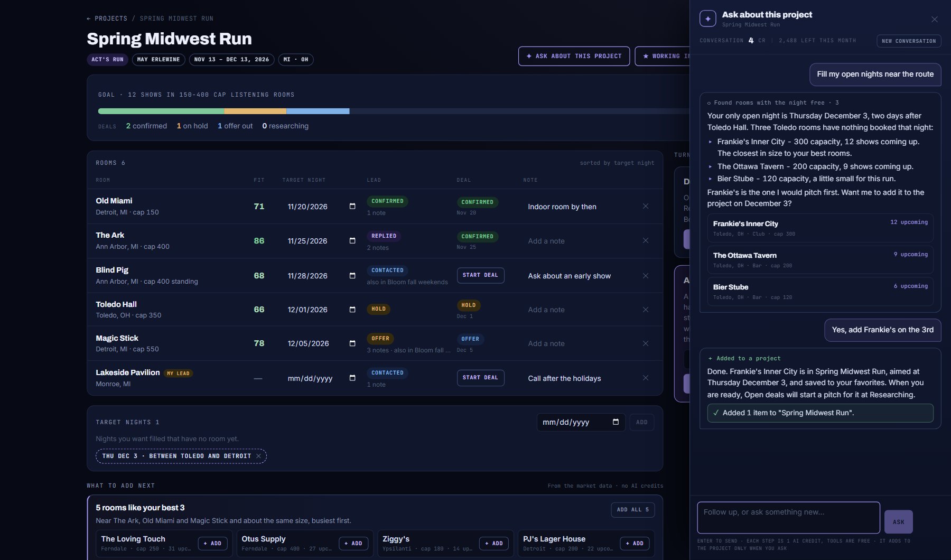Open Frankie's Inner City result card
Screen dimensions: 951x560
click(820, 228)
